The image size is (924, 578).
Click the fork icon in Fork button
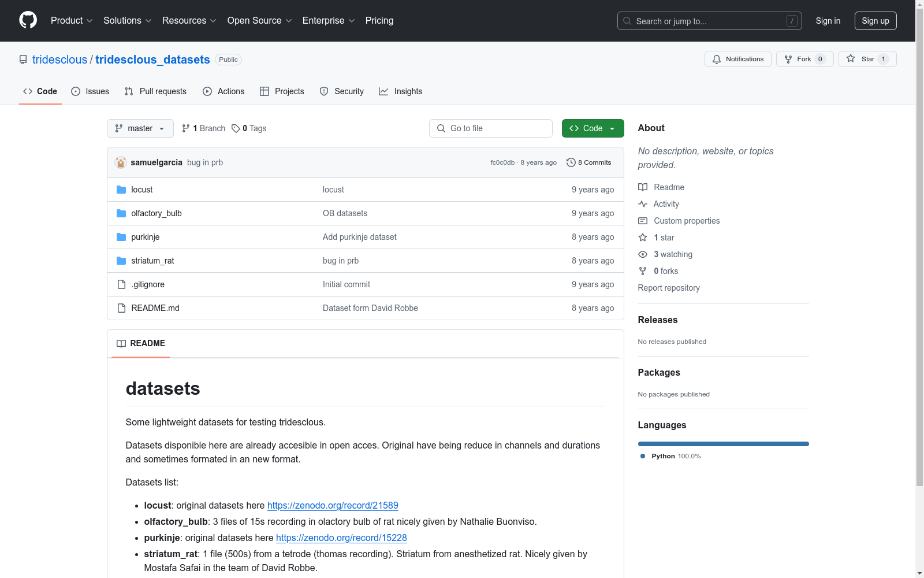pyautogui.click(x=788, y=59)
